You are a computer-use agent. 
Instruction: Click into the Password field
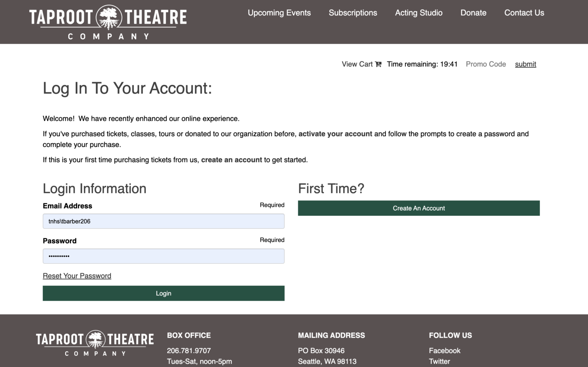tap(163, 256)
